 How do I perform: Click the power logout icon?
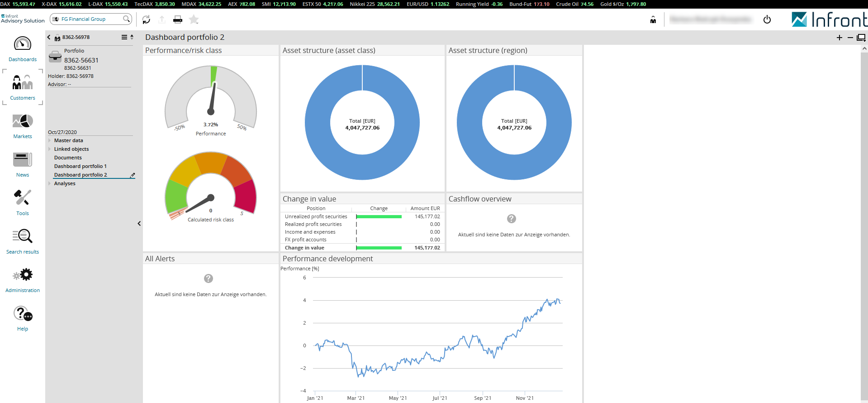[767, 19]
